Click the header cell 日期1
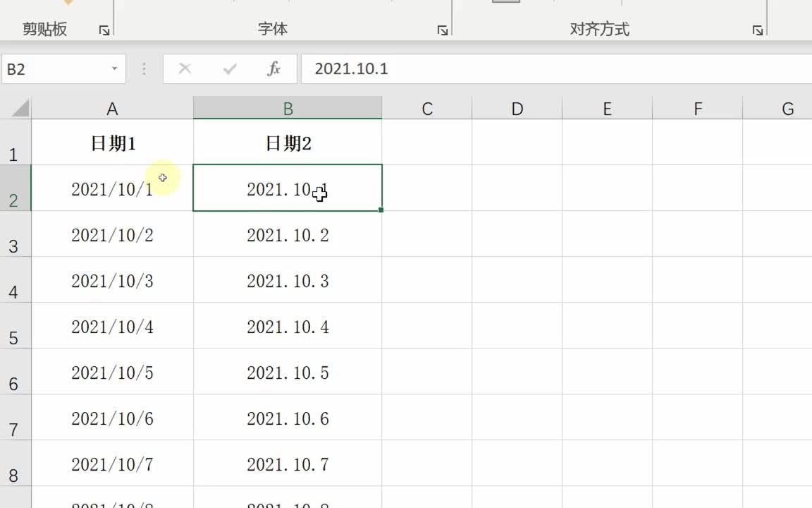The width and height of the screenshot is (812, 508). [x=112, y=143]
